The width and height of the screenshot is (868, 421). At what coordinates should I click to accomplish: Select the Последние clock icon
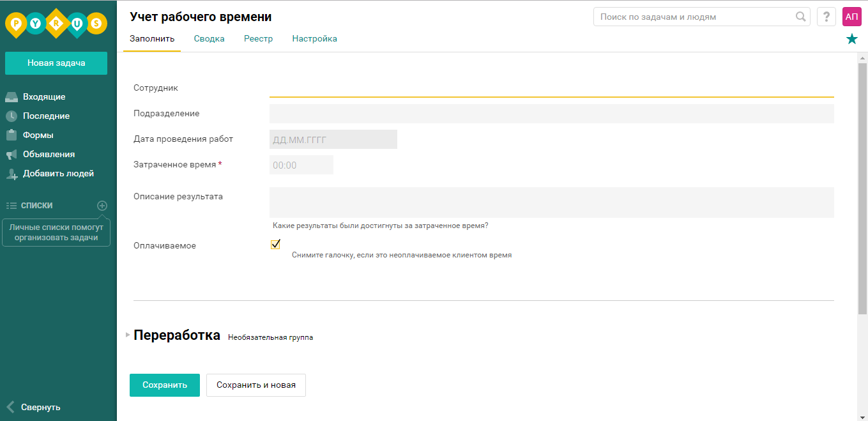pyautogui.click(x=12, y=116)
